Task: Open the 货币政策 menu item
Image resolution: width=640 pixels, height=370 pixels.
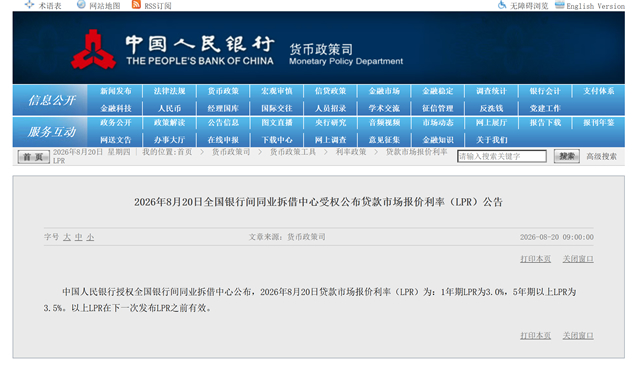Action: coord(223,91)
